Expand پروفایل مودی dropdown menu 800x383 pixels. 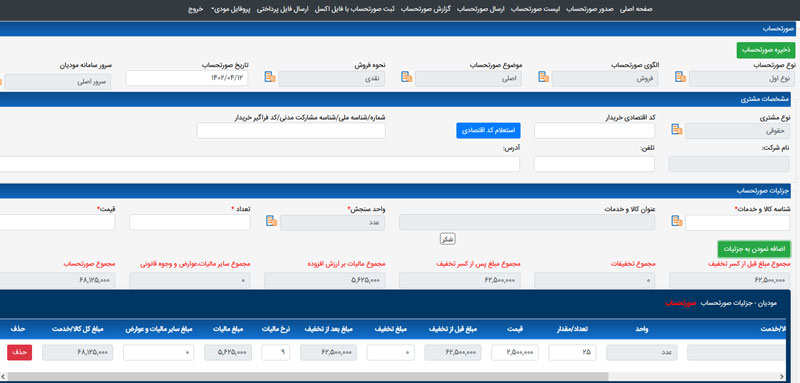coord(231,10)
